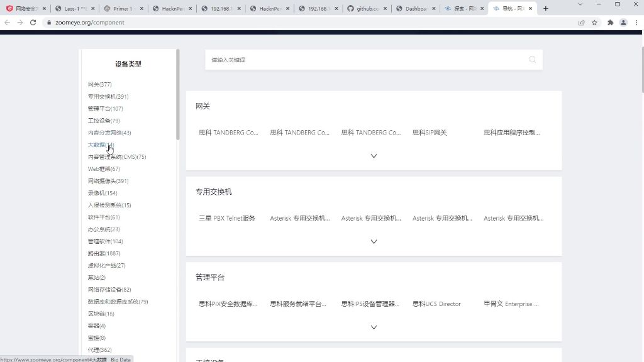Open 三星 PBX Telnet服务 component
This screenshot has width=644, height=362.
tap(227, 218)
